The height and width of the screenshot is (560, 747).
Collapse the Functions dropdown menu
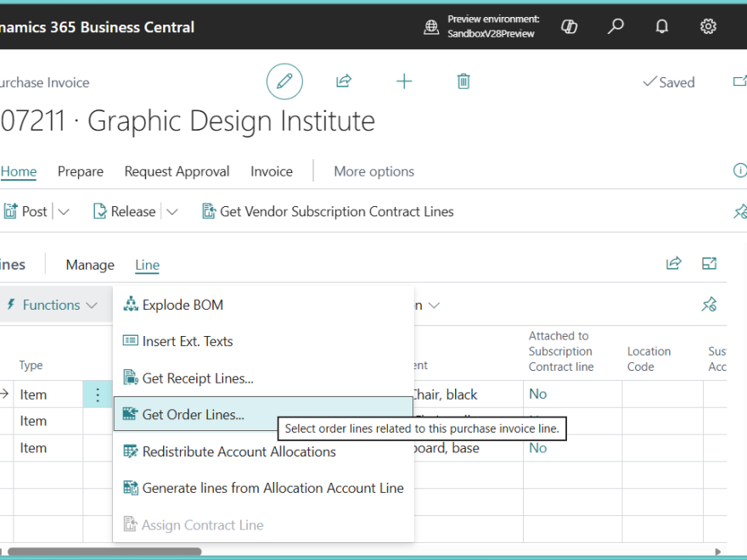coord(51,305)
